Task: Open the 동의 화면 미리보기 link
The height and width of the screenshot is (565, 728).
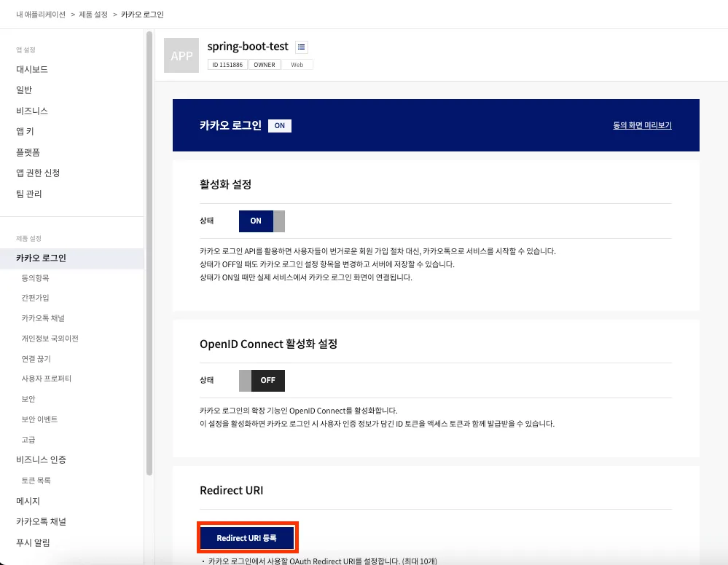Action: (x=642, y=125)
